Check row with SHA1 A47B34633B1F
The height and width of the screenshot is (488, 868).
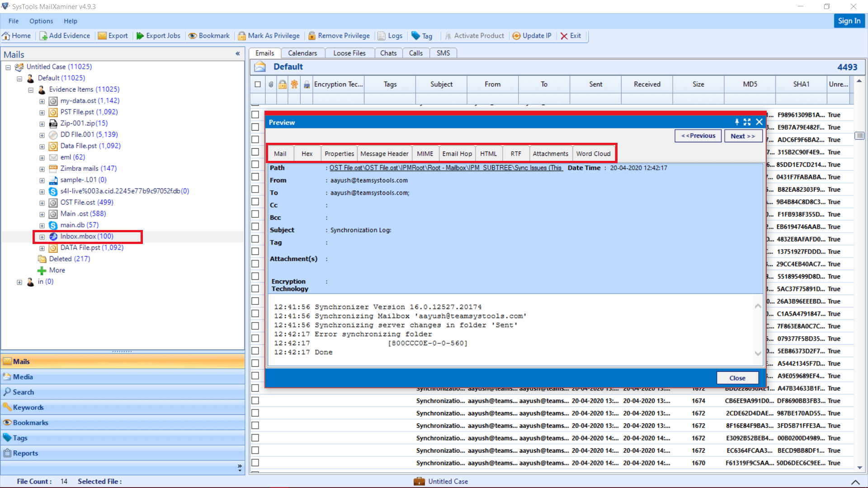pos(255,388)
